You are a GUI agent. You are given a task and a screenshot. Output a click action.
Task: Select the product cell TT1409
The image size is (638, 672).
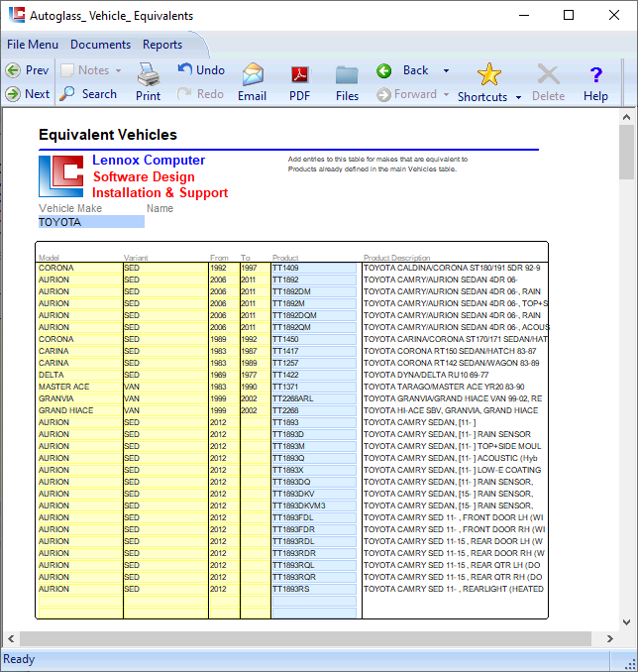(314, 268)
